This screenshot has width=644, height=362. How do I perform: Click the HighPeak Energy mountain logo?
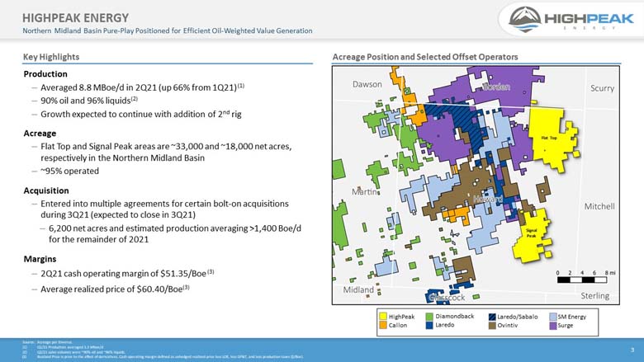pyautogui.click(x=525, y=19)
